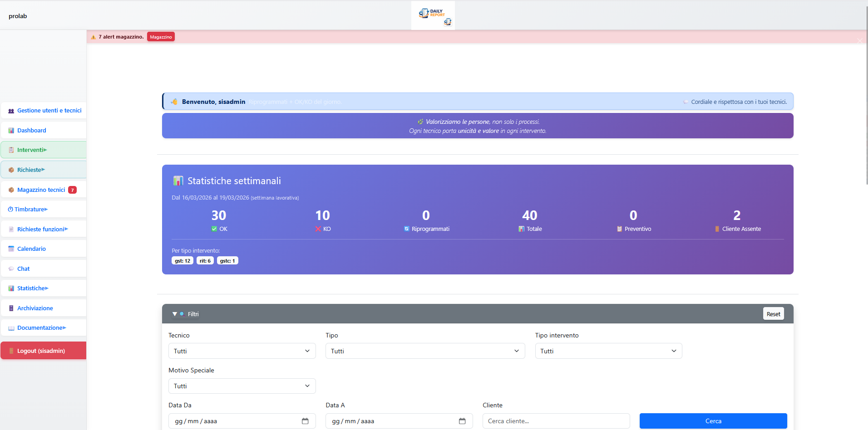Image resolution: width=868 pixels, height=430 pixels.
Task: Expand the Interventi submenu
Action: tap(45, 150)
